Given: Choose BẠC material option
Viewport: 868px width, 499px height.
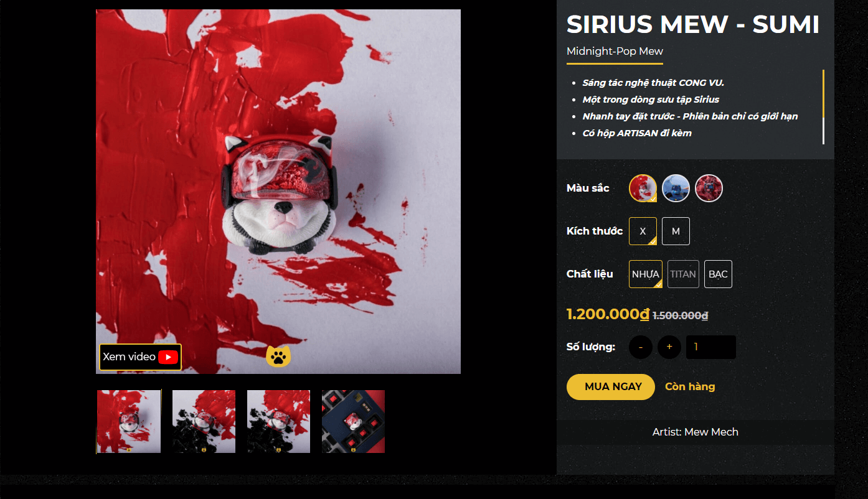Looking at the screenshot, I should [718, 274].
